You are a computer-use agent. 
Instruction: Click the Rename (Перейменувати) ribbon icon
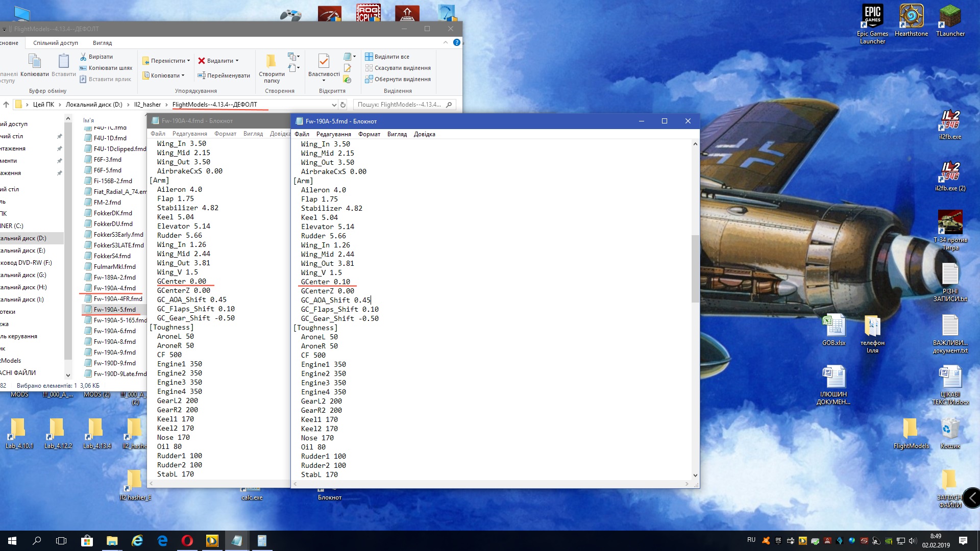click(x=202, y=76)
